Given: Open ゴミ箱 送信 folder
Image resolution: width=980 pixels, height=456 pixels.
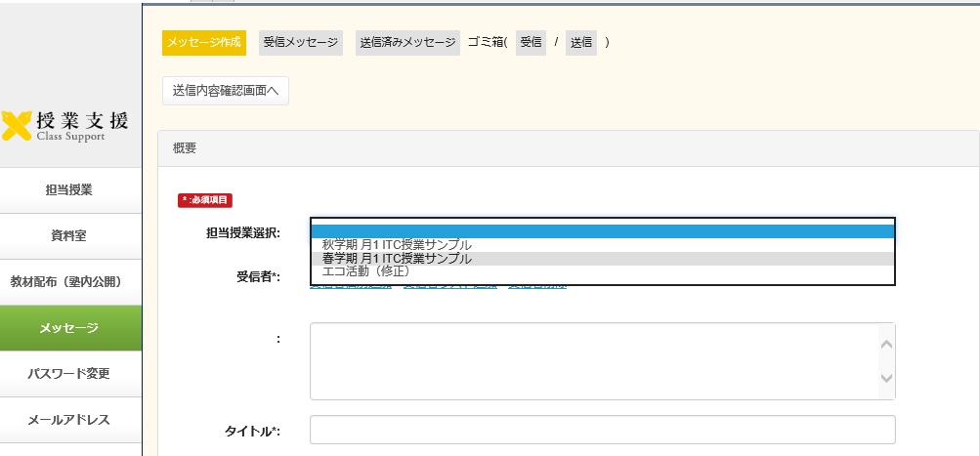Looking at the screenshot, I should click(580, 43).
